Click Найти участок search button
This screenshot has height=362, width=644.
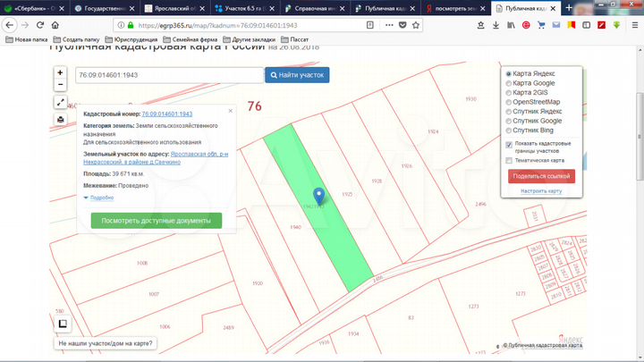[297, 75]
